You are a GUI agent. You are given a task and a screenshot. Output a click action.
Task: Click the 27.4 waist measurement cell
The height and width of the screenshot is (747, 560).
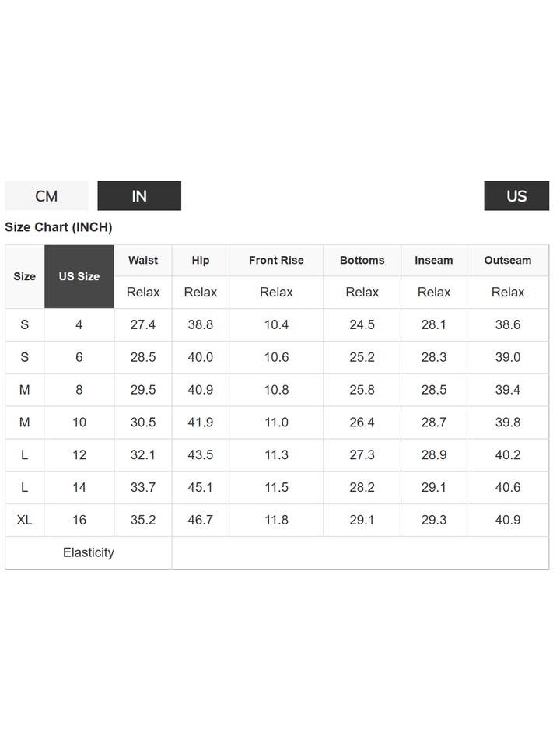click(143, 324)
